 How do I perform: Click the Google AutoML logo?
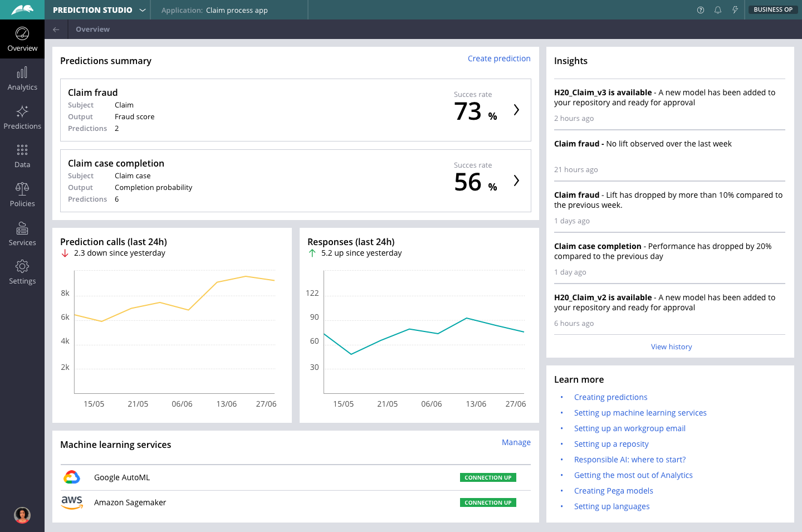coord(72,477)
